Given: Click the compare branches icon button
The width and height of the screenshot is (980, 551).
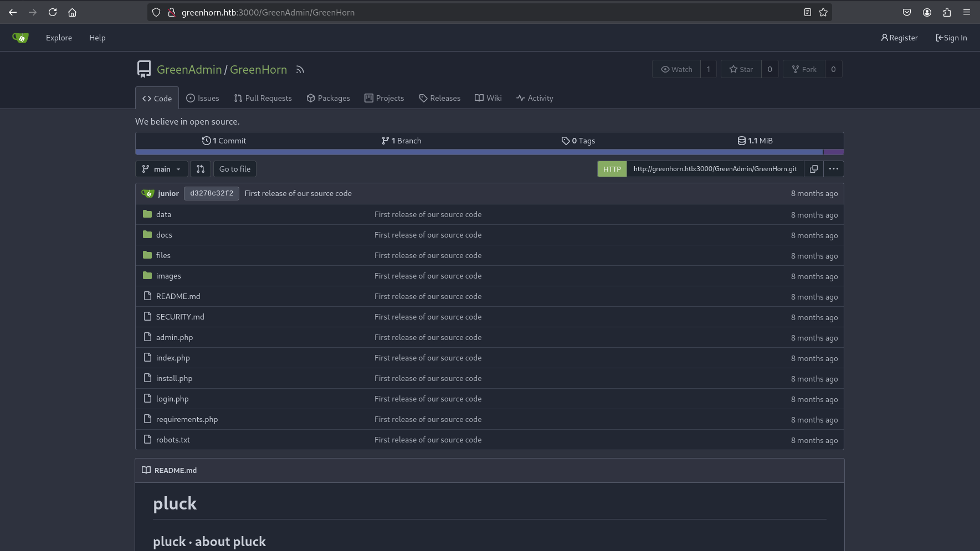Looking at the screenshot, I should (x=201, y=169).
